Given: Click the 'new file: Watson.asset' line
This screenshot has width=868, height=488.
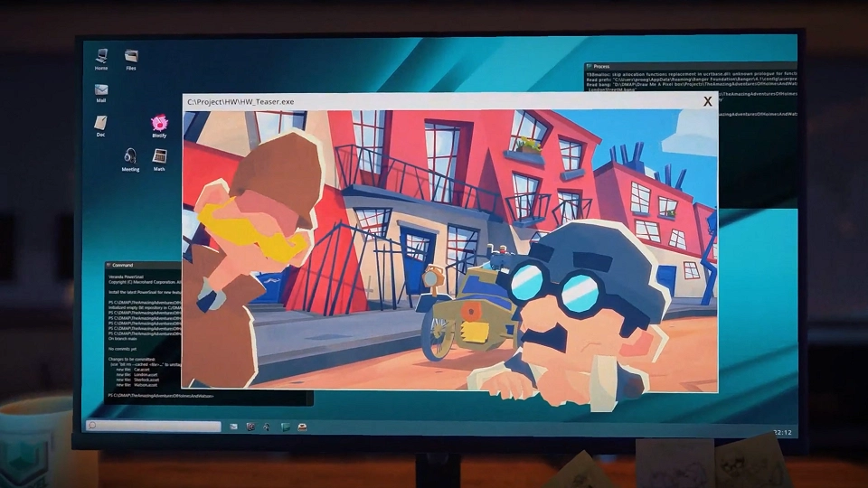Looking at the screenshot, I should 137,385.
